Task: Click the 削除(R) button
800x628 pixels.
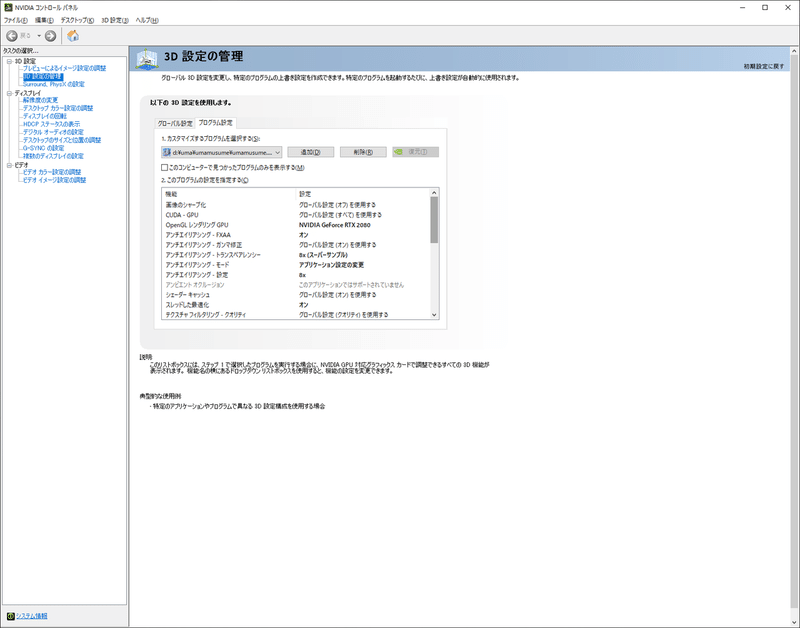Action: 363,152
